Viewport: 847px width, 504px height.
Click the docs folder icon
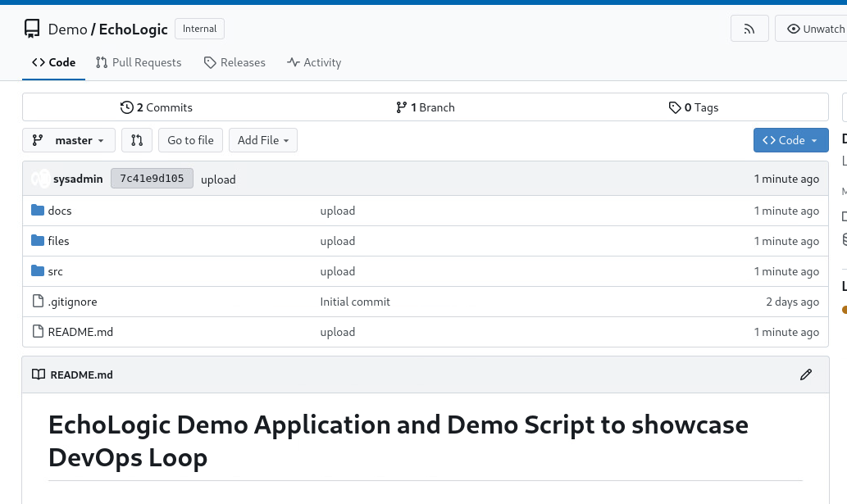38,210
